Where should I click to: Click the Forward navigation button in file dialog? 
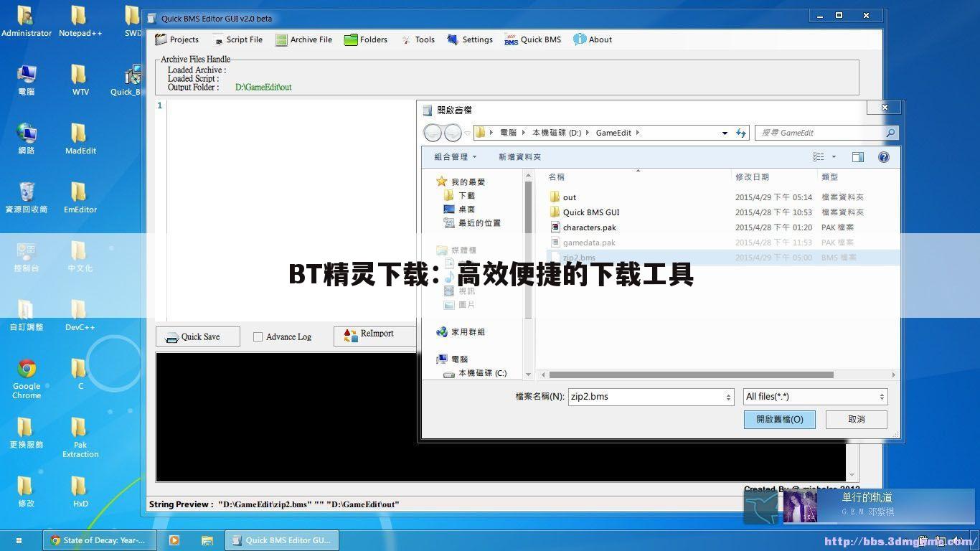[453, 133]
